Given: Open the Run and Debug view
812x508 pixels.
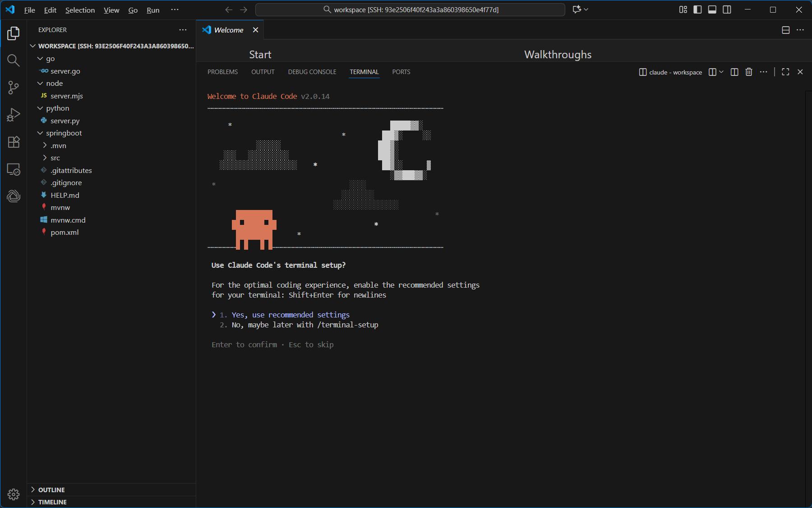Looking at the screenshot, I should coord(14,115).
